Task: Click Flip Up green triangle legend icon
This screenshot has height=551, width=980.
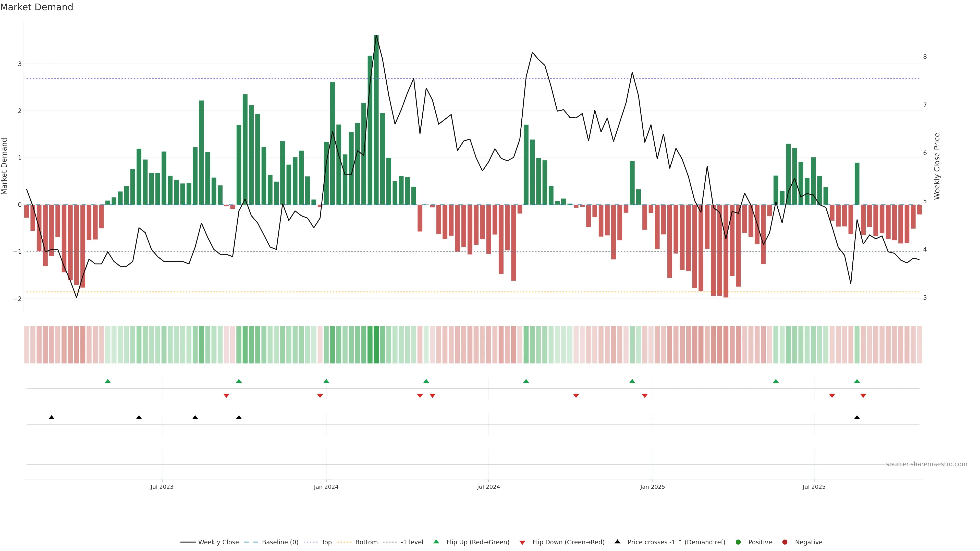Action: click(436, 542)
